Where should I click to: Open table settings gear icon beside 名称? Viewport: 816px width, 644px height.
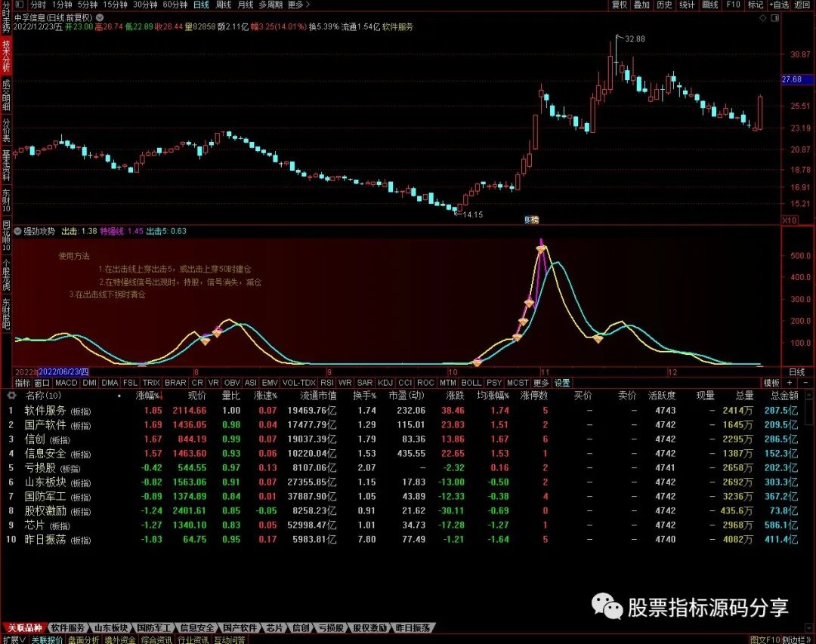pos(11,396)
